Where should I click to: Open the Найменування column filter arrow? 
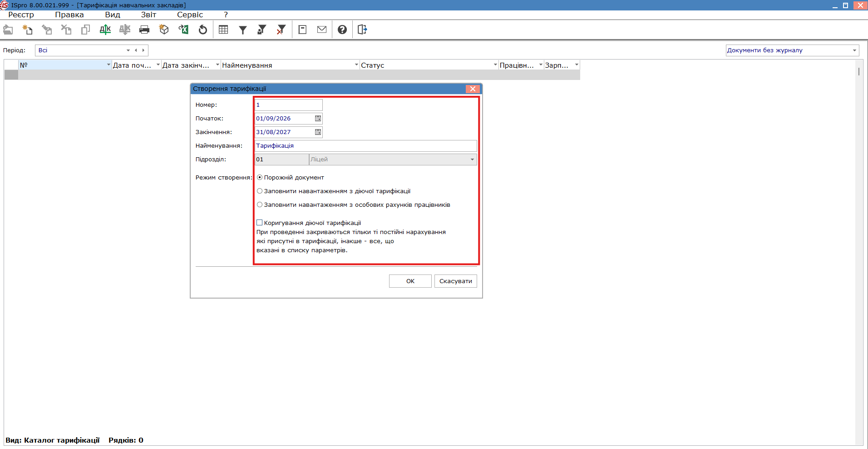tap(356, 65)
